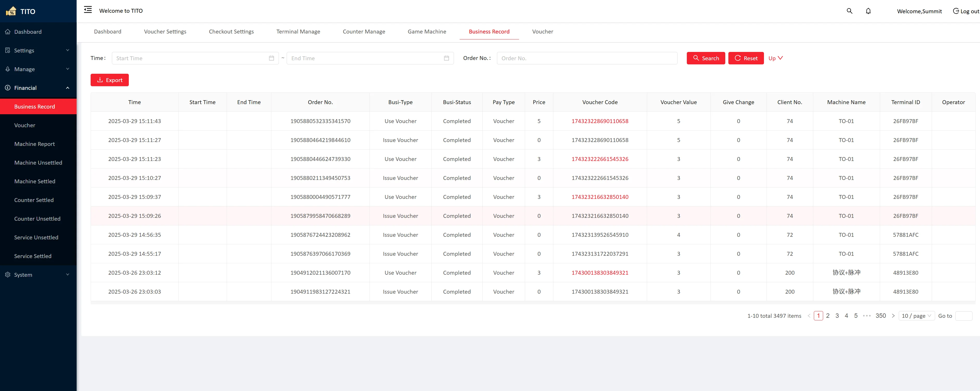This screenshot has width=980, height=391.
Task: Click the sidebar collapse hamburger icon
Action: click(x=88, y=10)
